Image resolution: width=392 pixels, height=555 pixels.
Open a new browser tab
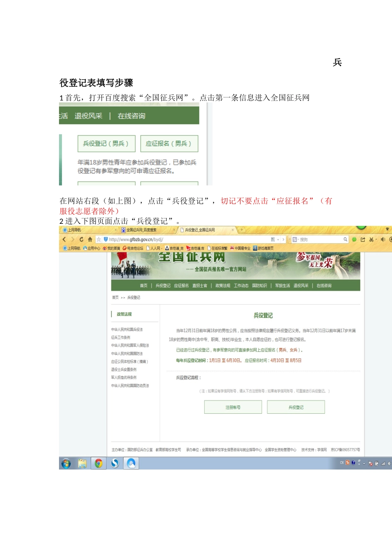[242, 230]
